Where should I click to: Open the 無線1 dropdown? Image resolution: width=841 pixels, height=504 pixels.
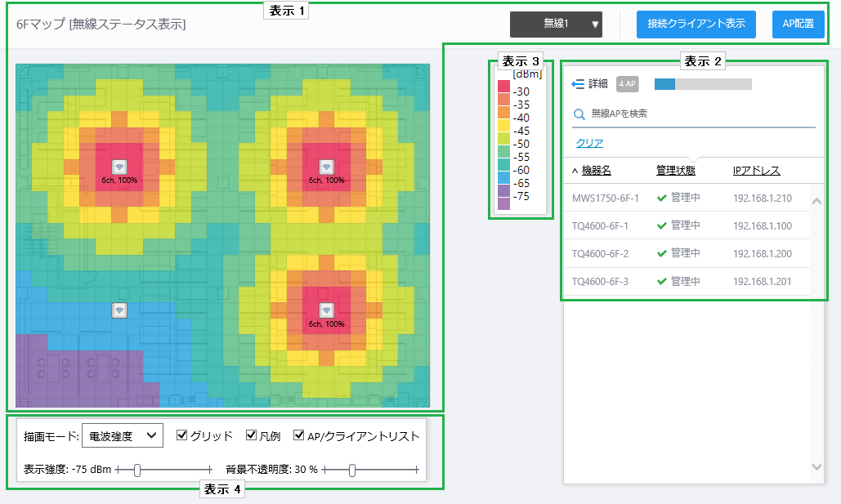[556, 25]
